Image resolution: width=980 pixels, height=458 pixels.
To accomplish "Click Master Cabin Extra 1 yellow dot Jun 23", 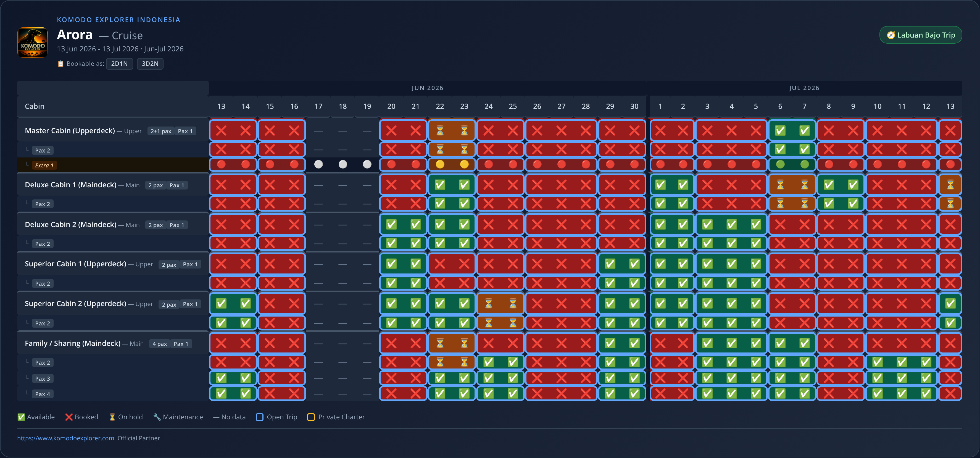I will (x=464, y=164).
